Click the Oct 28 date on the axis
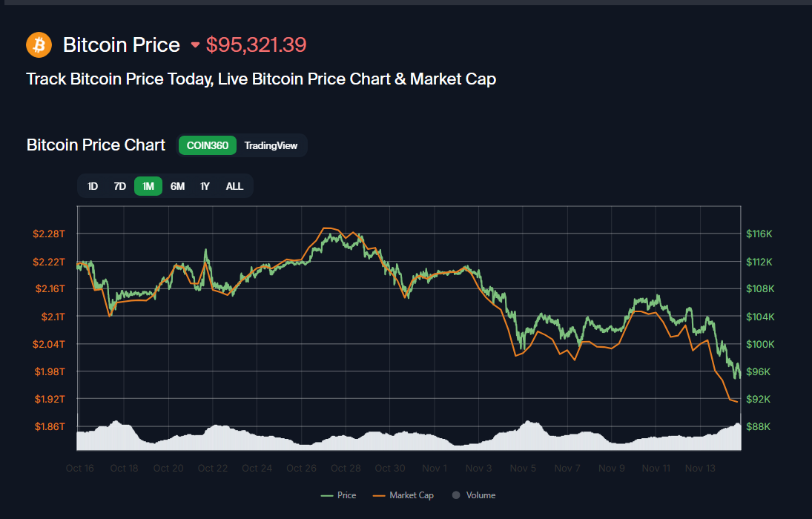 pos(346,469)
